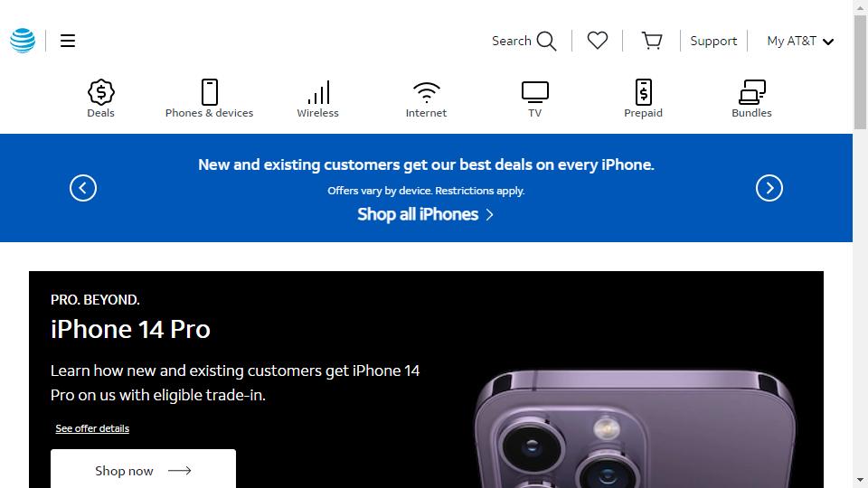Click the Search magnifying glass icon

[546, 41]
